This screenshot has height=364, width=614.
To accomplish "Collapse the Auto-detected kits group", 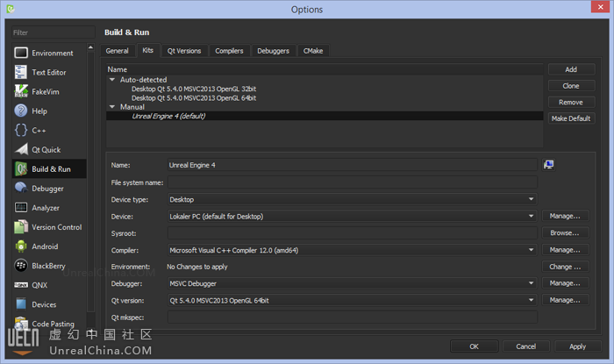I will coord(112,80).
